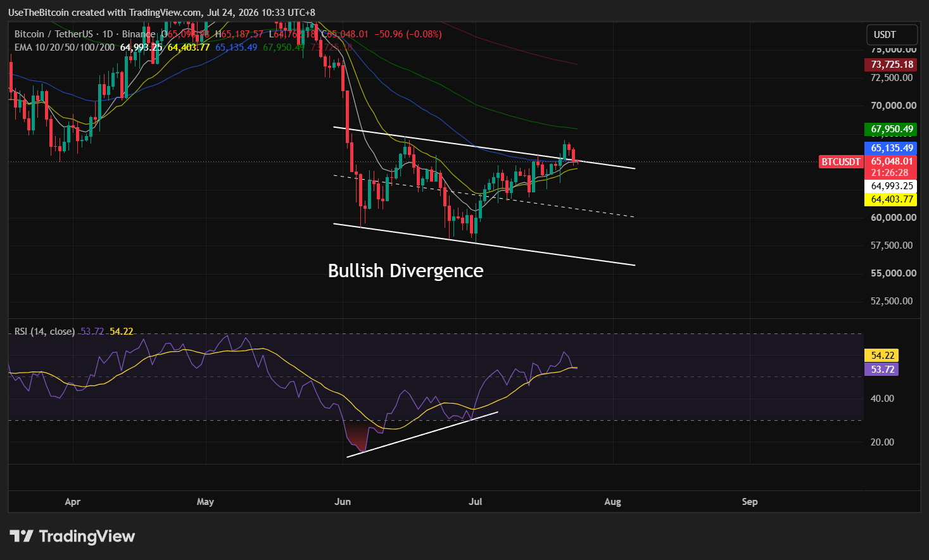Select the Bullish Divergence text annotation
This screenshot has height=560, width=929.
point(405,271)
